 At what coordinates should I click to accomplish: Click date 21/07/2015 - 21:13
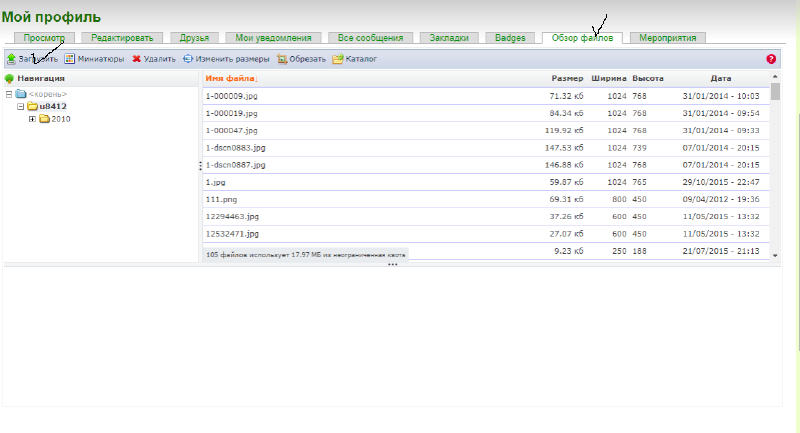(x=721, y=251)
